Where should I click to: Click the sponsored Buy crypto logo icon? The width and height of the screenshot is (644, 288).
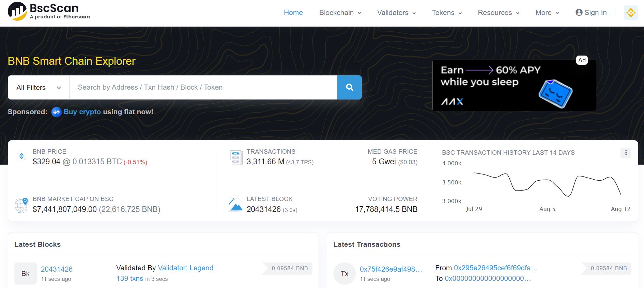56,112
